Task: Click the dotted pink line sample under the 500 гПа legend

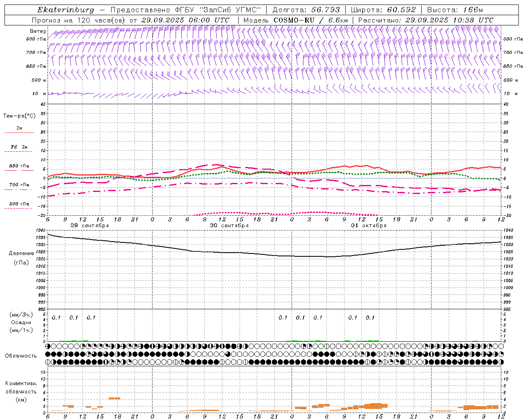Action: click(x=18, y=209)
